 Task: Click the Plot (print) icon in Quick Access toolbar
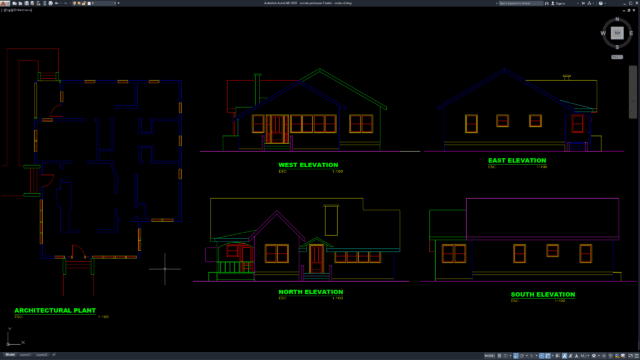[x=50, y=3]
